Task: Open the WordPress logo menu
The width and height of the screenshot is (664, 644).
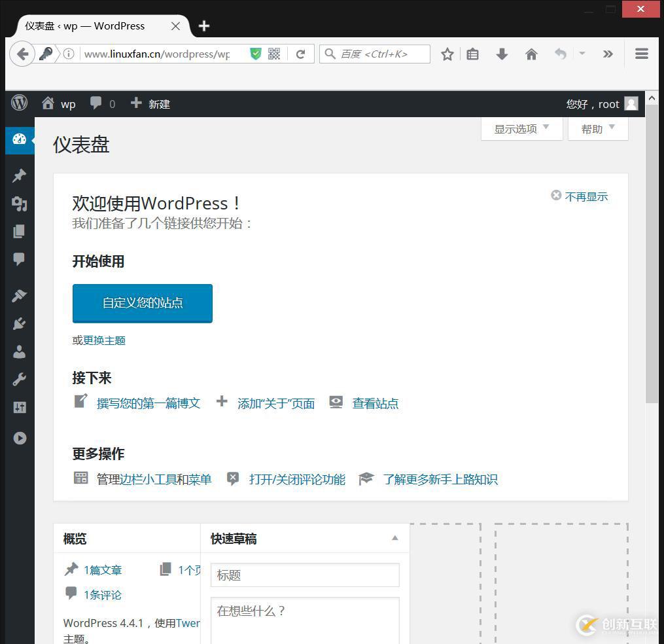Action: (19, 103)
